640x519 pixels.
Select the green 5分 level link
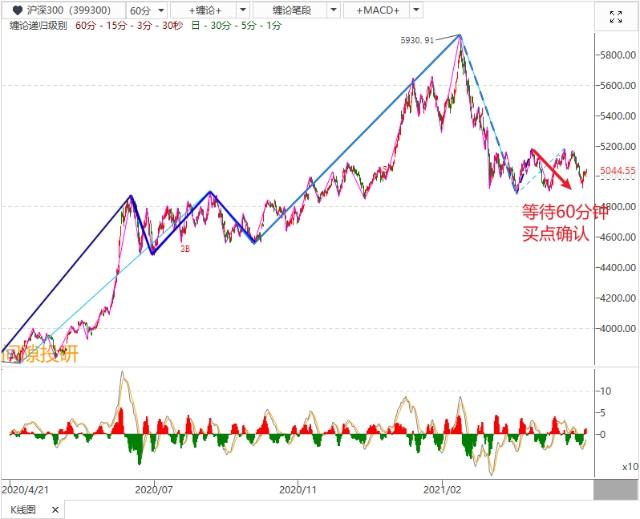[249, 26]
